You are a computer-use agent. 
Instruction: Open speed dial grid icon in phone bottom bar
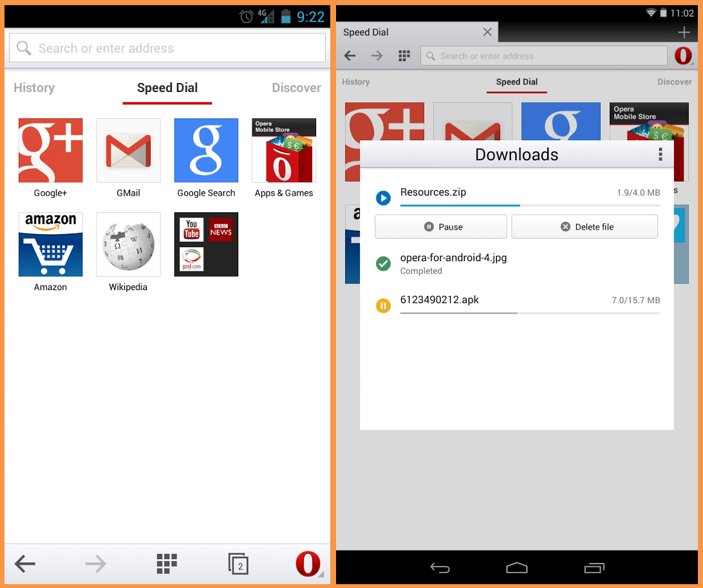167,564
